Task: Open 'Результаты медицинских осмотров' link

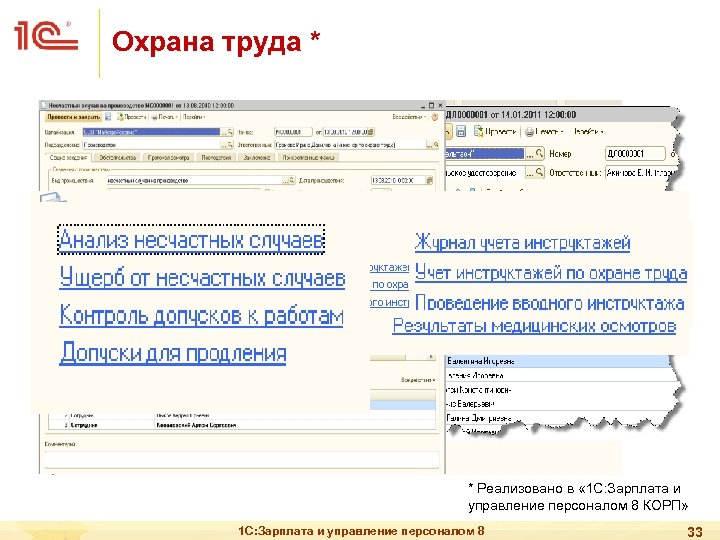Action: (534, 326)
